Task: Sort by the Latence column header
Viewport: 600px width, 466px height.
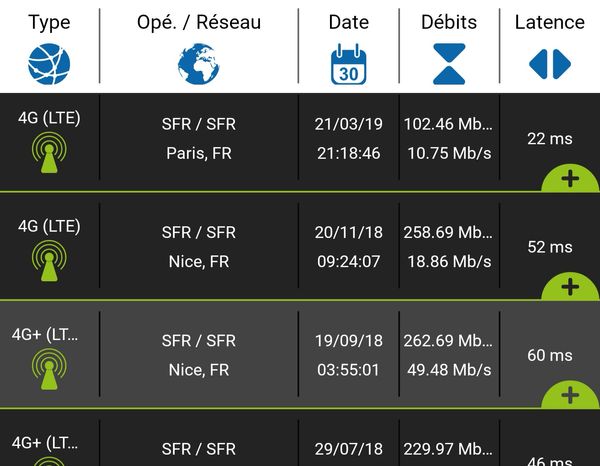Action: [x=549, y=22]
